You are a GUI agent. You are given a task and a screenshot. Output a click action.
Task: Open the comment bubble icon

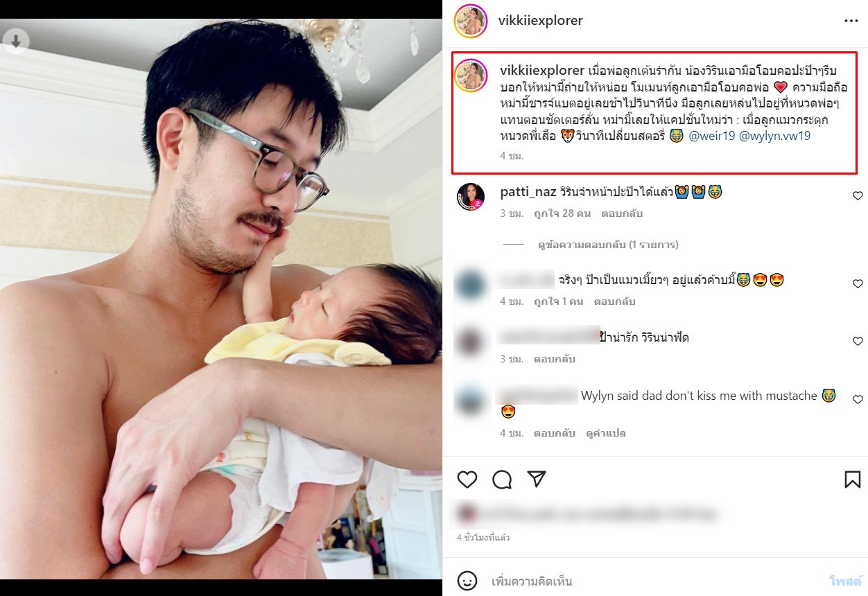pyautogui.click(x=502, y=479)
